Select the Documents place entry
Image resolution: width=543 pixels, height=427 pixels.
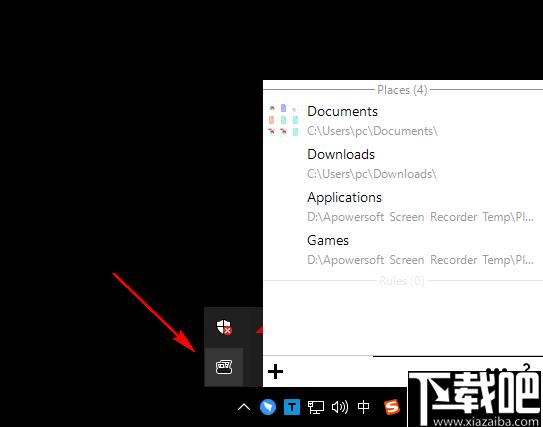point(403,121)
